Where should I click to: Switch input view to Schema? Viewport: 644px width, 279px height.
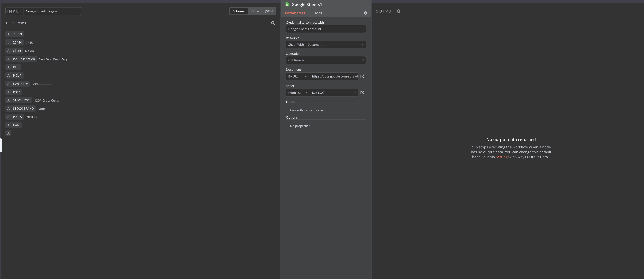pos(238,11)
